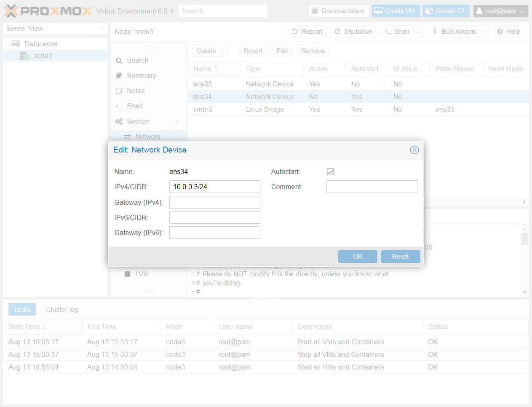Focus the top Search box

(x=223, y=11)
